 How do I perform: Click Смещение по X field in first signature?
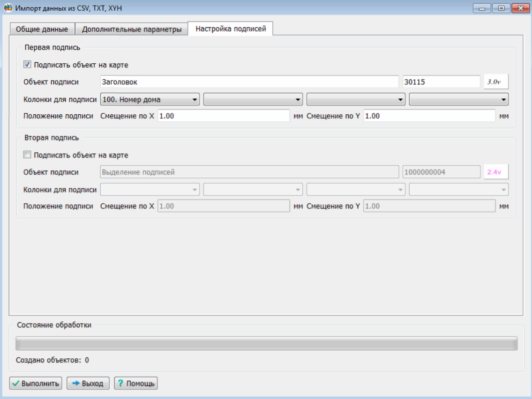pos(224,116)
